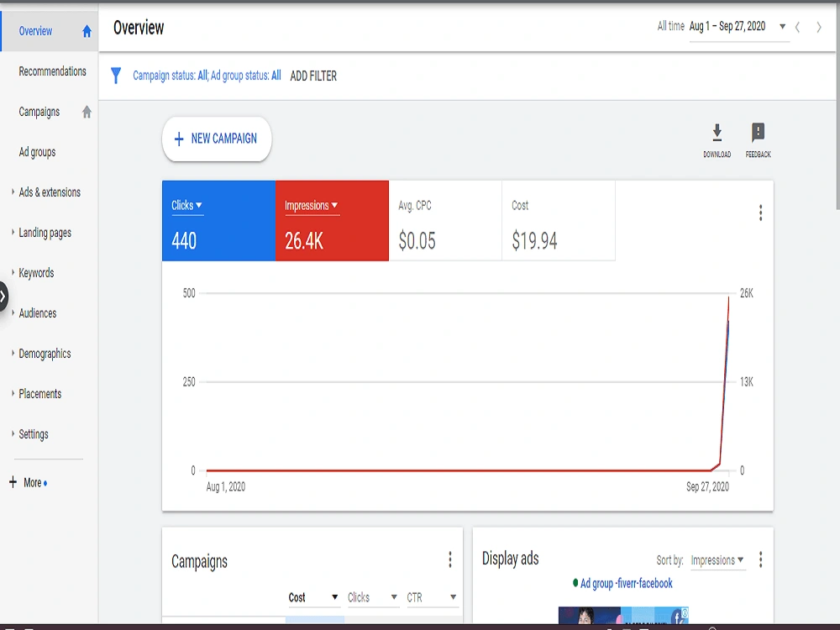Open the Aug 1 – Sep 27, 2020 date dropdown

(738, 27)
